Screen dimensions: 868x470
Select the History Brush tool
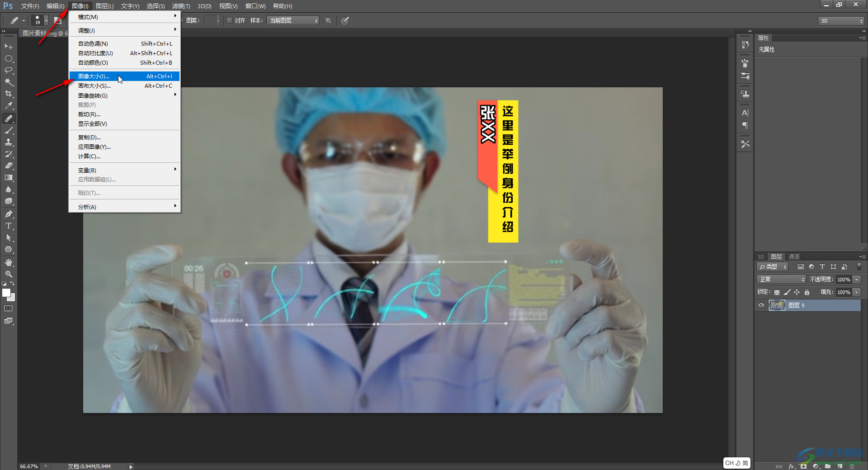(x=9, y=154)
